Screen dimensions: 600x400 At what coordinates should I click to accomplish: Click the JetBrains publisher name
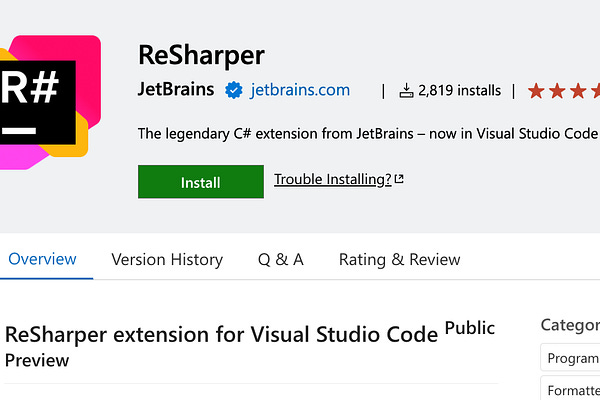pos(176,90)
